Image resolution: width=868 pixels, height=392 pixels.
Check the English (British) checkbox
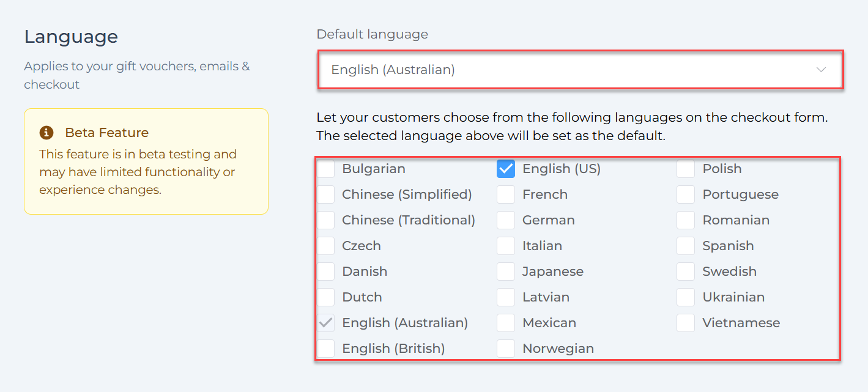(326, 349)
